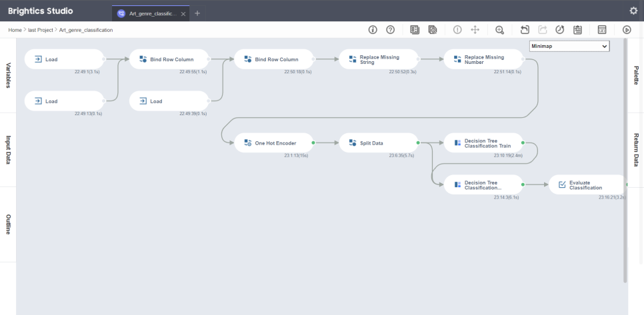This screenshot has width=644, height=315.
Task: Open the model information icon
Action: click(373, 30)
